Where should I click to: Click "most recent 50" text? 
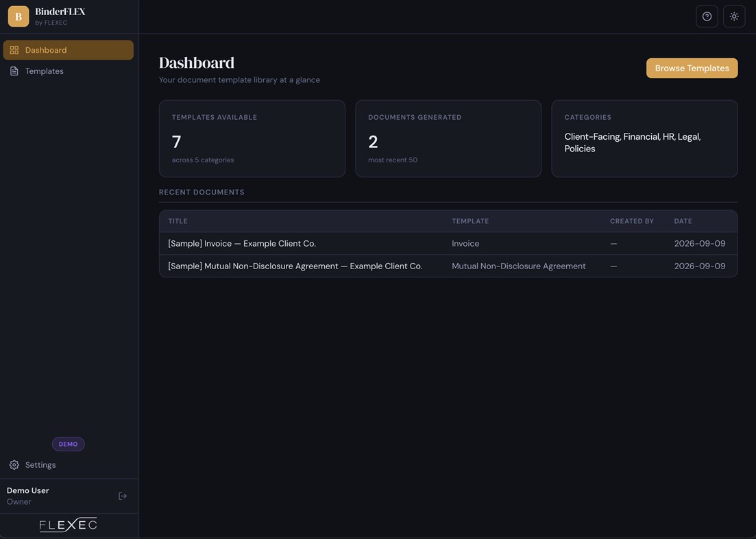(x=393, y=160)
